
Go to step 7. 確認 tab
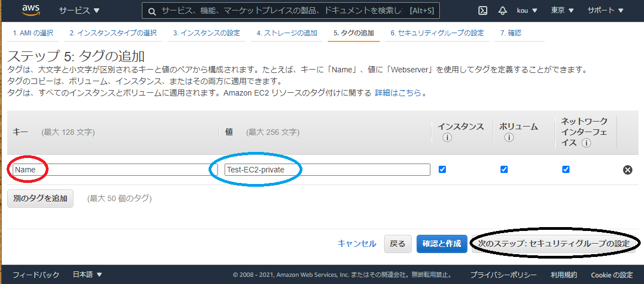point(510,33)
